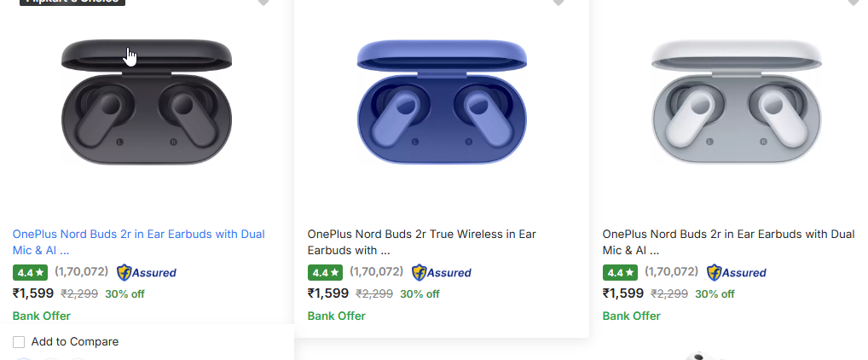View Bank Offer on the white earbuds

632,316
